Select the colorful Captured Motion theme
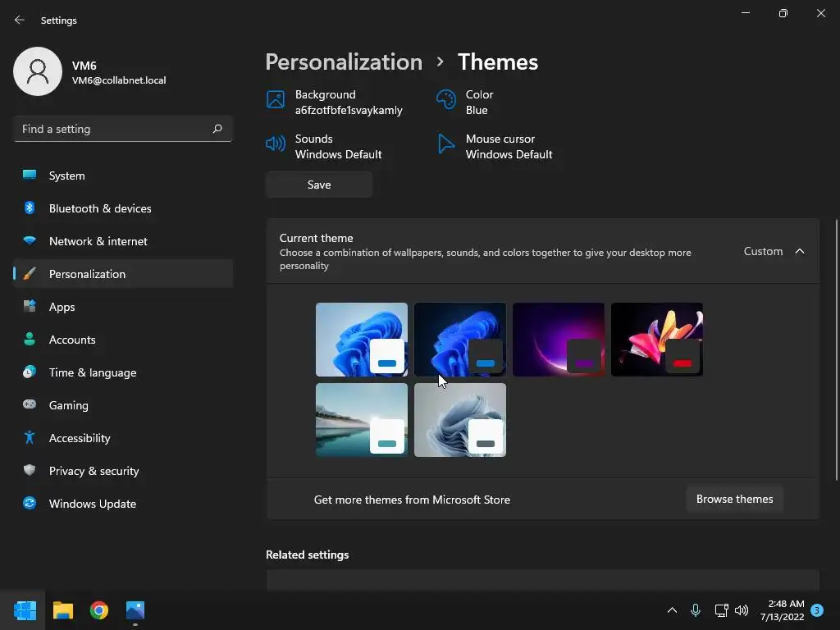This screenshot has width=840, height=630. [657, 339]
